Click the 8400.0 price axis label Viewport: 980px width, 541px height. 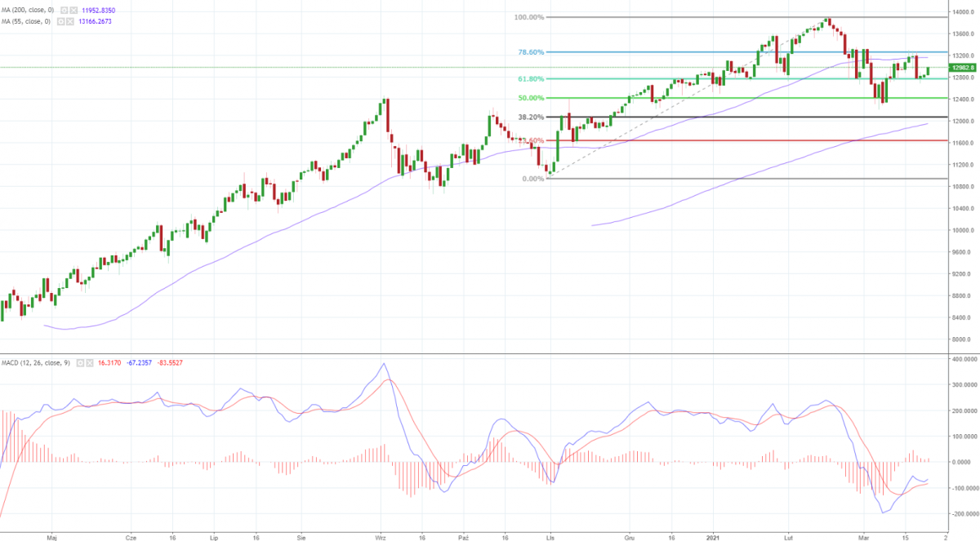point(962,318)
